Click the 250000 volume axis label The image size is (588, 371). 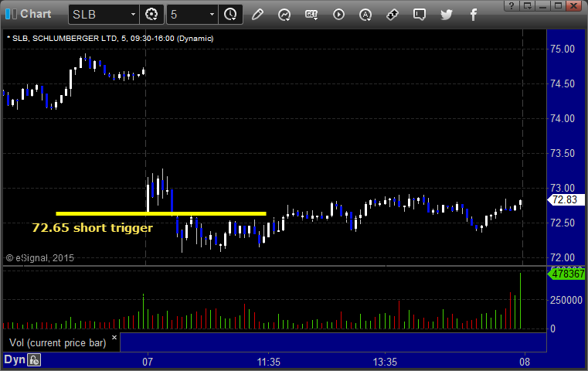(566, 300)
